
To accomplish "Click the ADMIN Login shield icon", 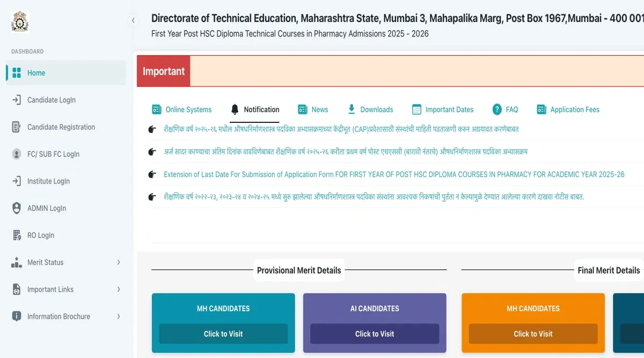I will point(17,208).
